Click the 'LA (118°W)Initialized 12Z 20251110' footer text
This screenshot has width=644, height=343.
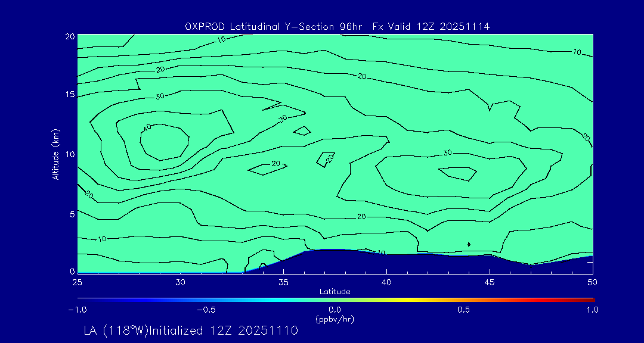pos(191,330)
